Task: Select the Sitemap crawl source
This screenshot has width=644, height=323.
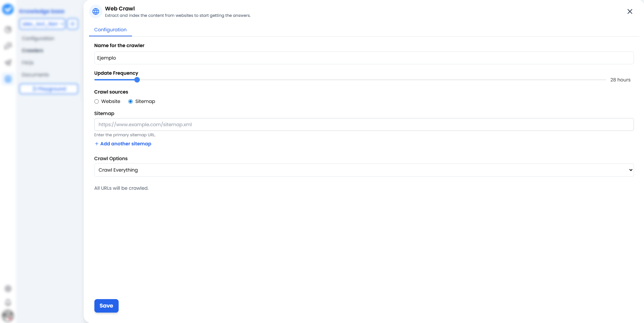Action: coord(130,101)
